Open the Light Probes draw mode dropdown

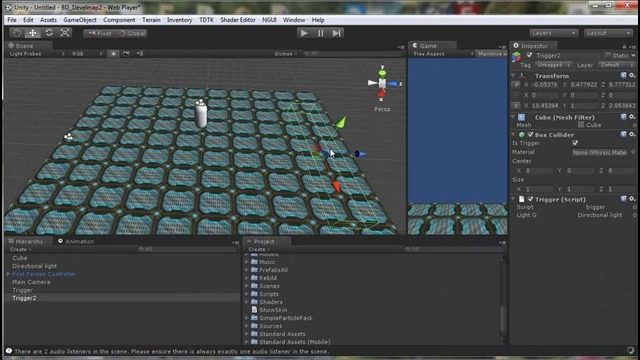[37, 54]
